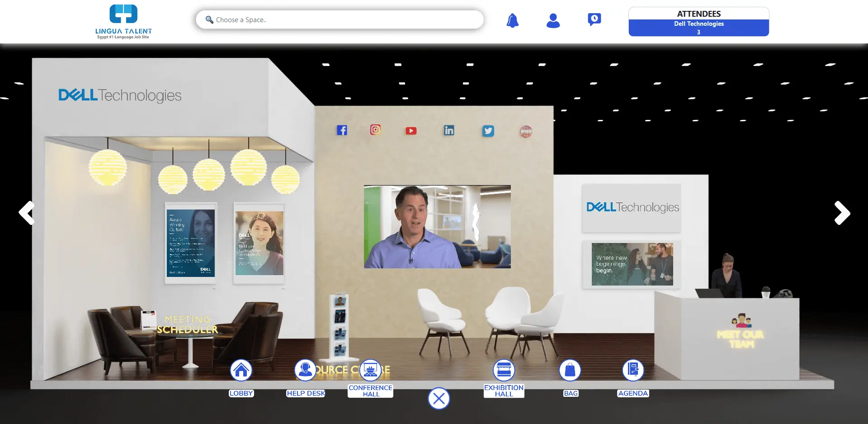View the Award Winning Culture poster
Screen dimensions: 868x424
(191, 243)
